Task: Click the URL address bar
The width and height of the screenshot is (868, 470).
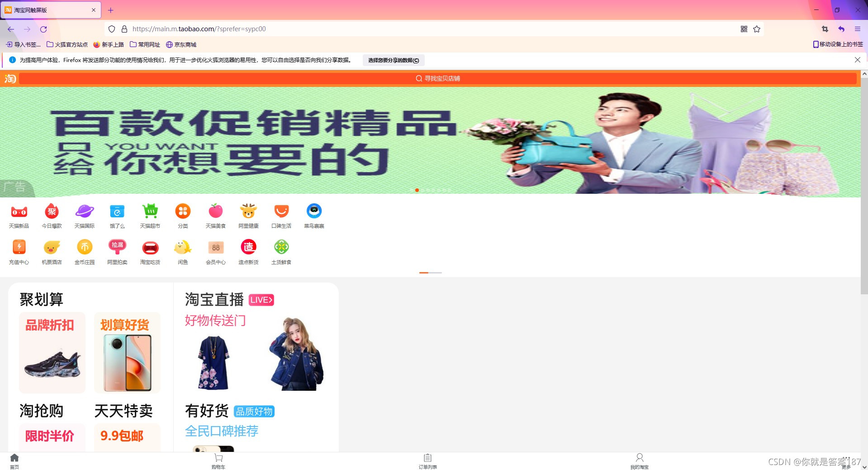Action: tap(434, 29)
